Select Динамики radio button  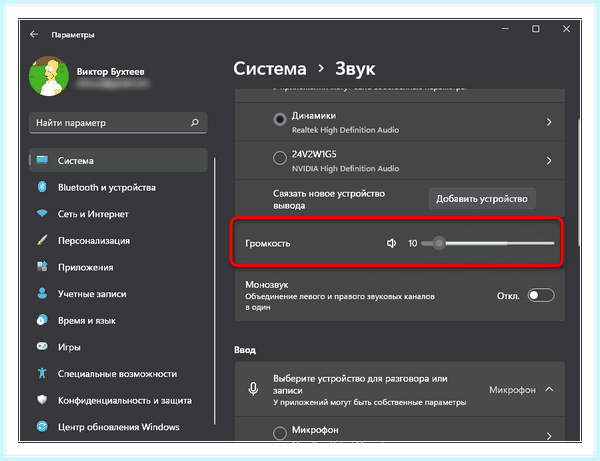(x=280, y=120)
